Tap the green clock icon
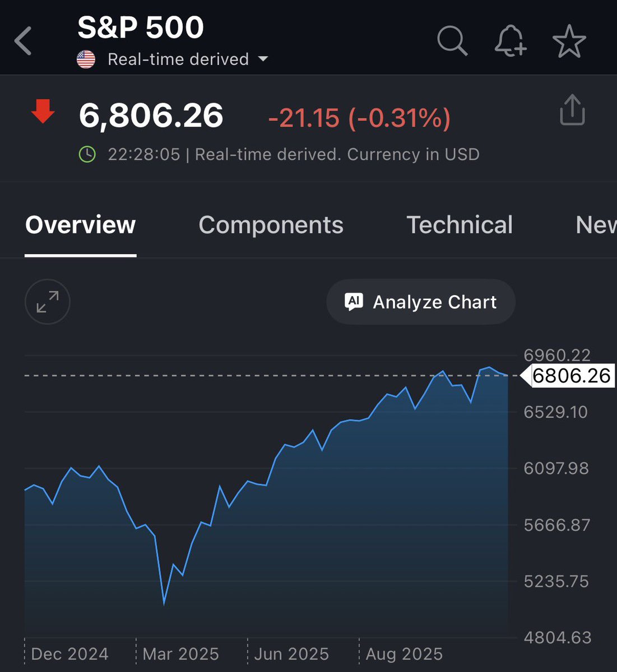Image resolution: width=617 pixels, height=672 pixels. 87,154
